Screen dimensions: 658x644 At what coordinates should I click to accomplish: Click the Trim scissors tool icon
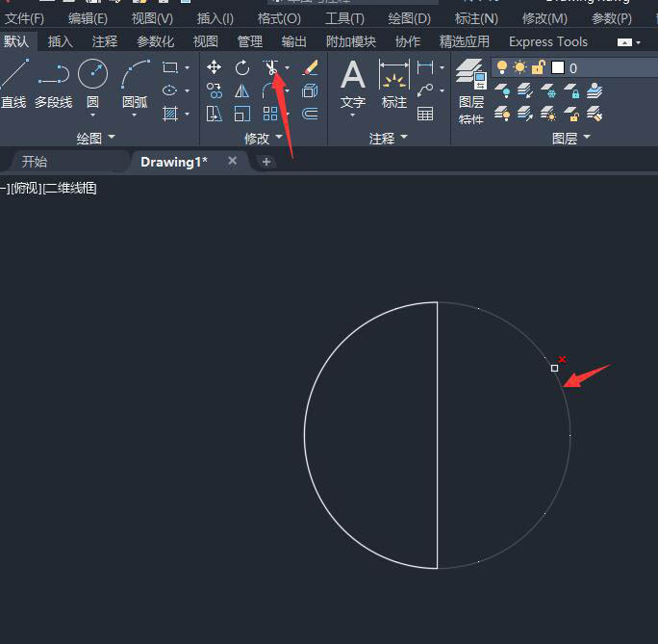coord(271,67)
